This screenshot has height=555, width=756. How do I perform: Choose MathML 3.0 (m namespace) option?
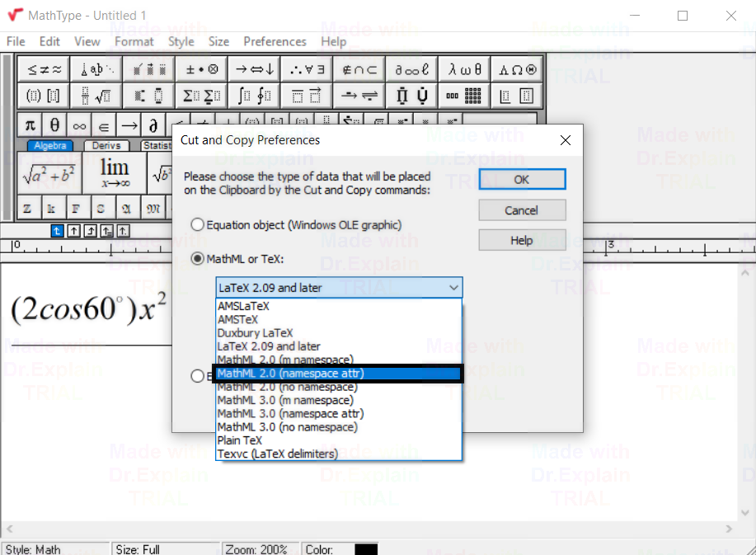click(339, 400)
